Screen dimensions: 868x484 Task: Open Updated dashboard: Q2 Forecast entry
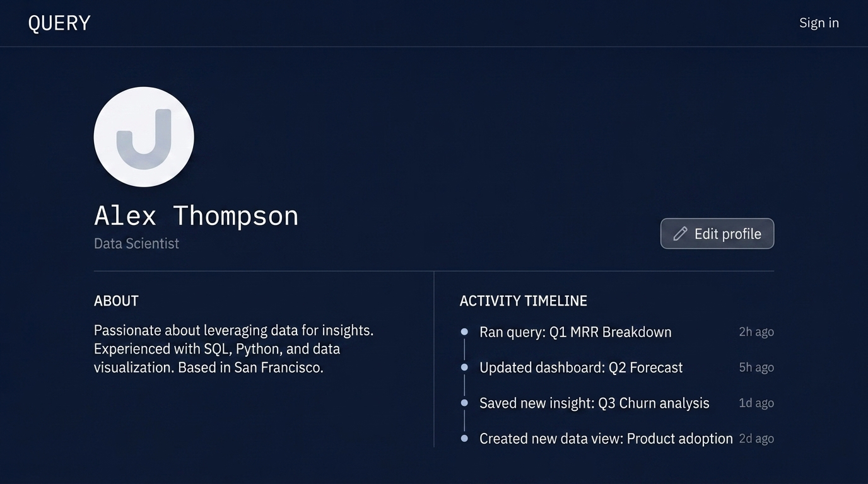pyautogui.click(x=581, y=367)
